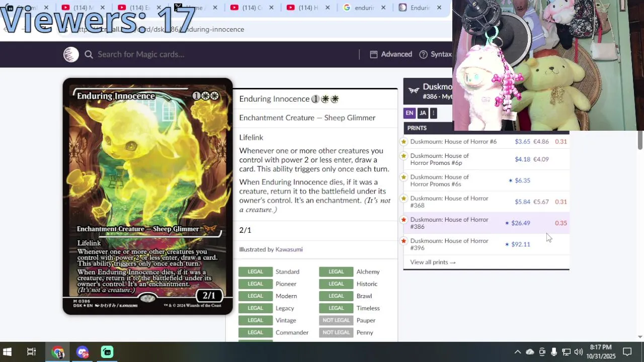Open Duskmourn: House of Horror #368 print

point(449,202)
